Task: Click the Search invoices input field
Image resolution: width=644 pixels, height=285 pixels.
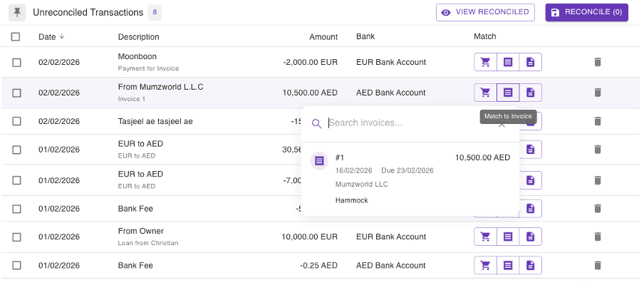Action: [410, 123]
